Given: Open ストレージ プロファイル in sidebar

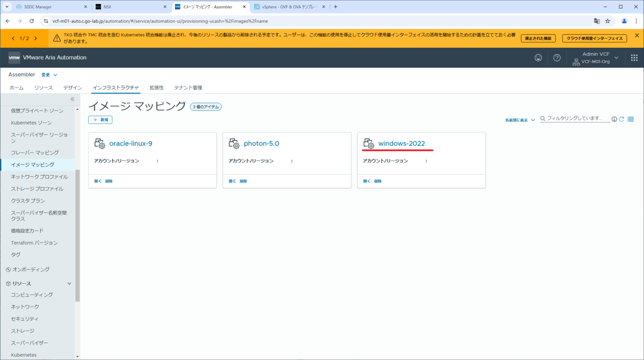Looking at the screenshot, I should tap(37, 189).
